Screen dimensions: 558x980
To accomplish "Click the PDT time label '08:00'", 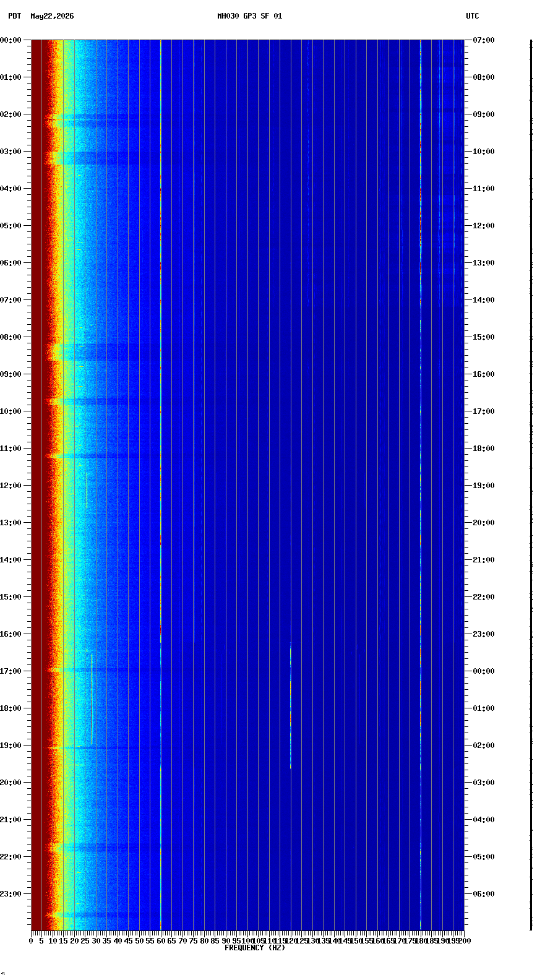I will (x=11, y=337).
